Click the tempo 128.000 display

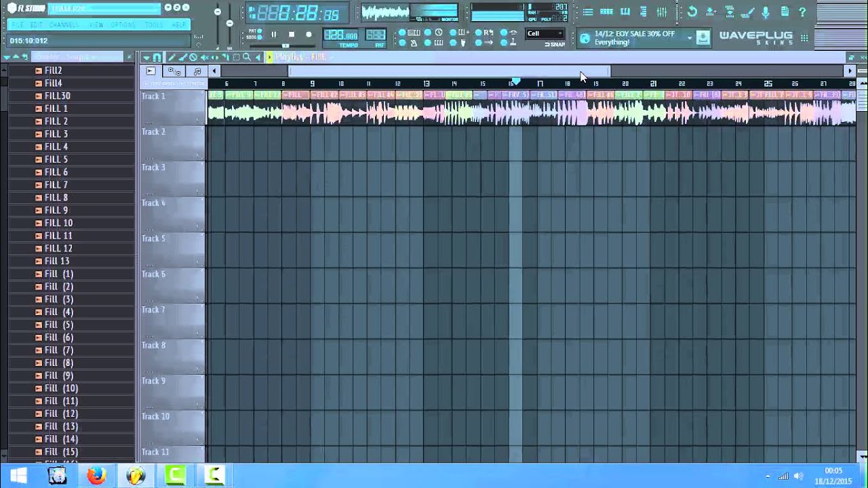pos(341,35)
